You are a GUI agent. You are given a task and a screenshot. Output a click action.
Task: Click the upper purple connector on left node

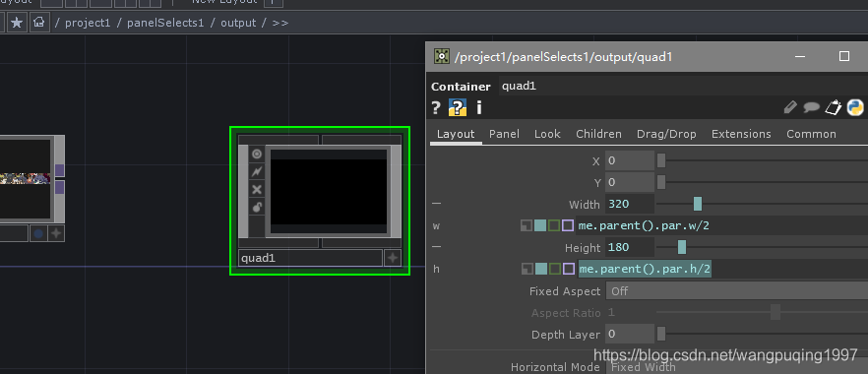point(60,170)
